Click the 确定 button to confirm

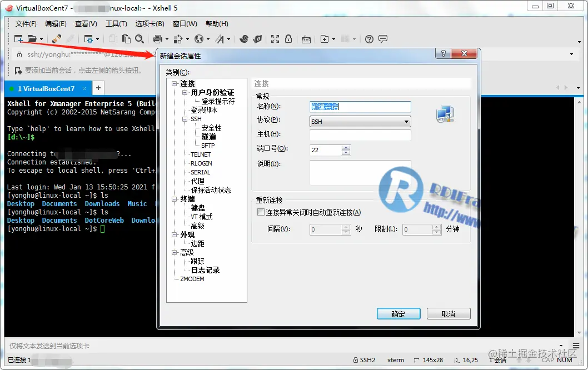tap(398, 313)
